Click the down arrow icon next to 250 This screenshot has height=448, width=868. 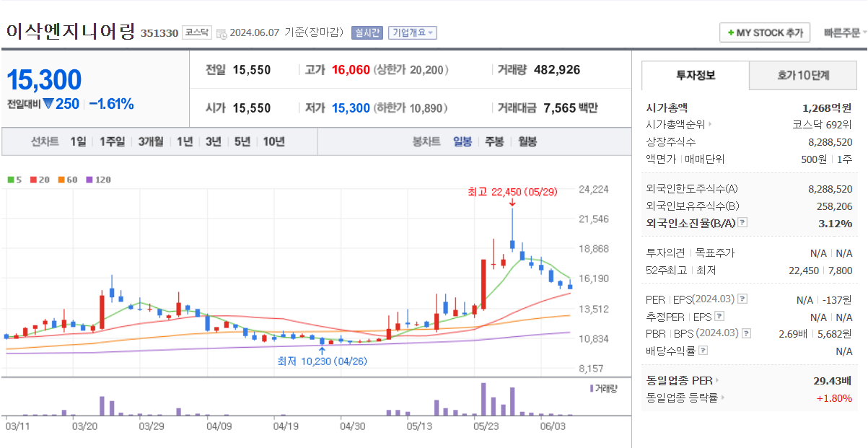[x=48, y=104]
